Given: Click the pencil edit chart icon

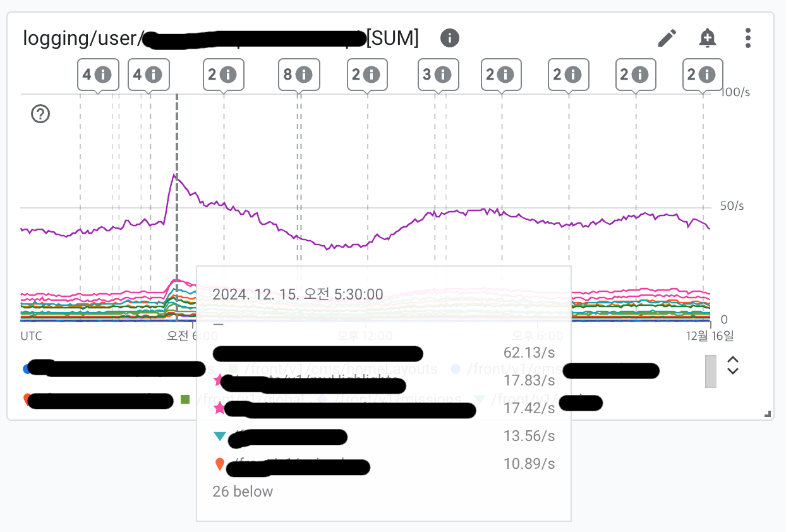Looking at the screenshot, I should point(667,38).
